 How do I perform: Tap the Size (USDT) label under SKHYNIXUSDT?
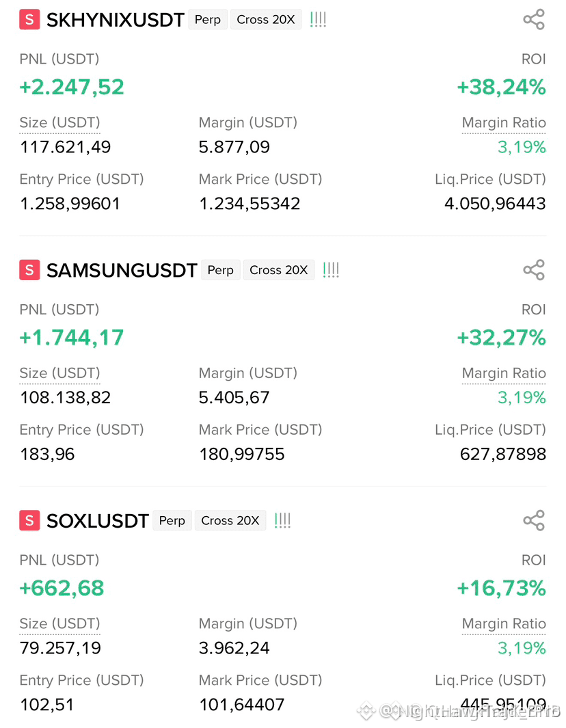(60, 122)
